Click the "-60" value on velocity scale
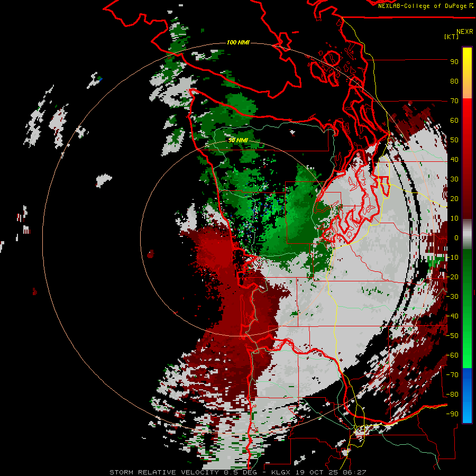 pyautogui.click(x=452, y=355)
